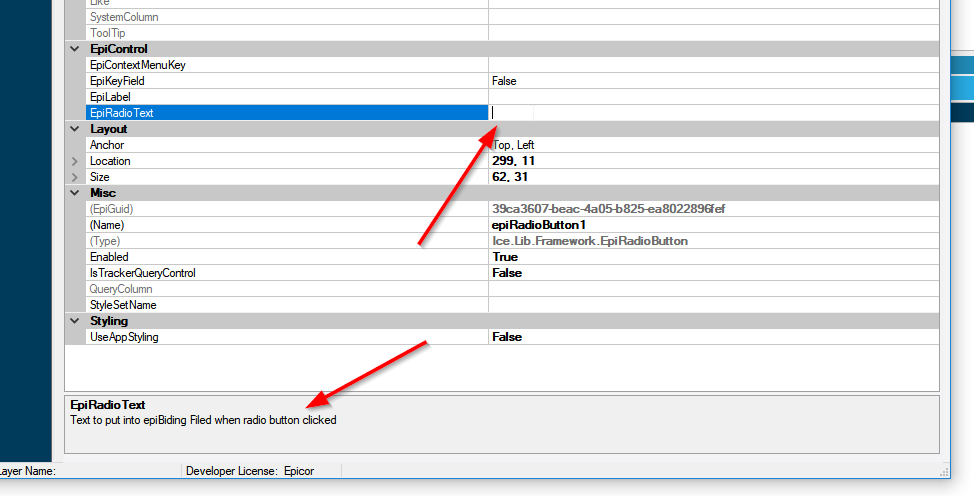Select the (Type) property row

click(286, 241)
